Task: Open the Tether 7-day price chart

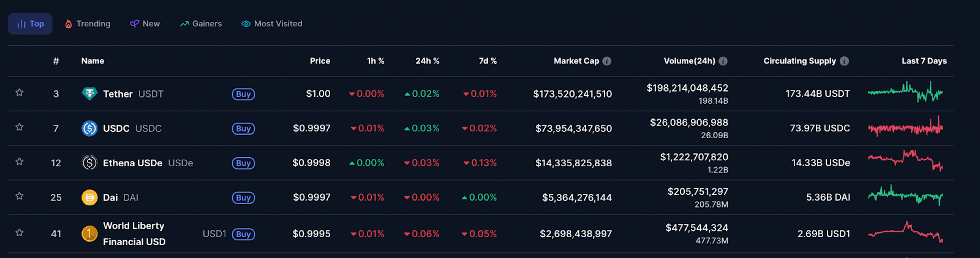Action: coord(905,93)
